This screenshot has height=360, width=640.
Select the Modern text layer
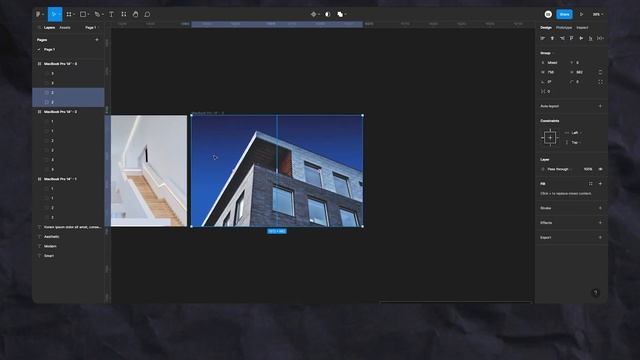(50, 246)
